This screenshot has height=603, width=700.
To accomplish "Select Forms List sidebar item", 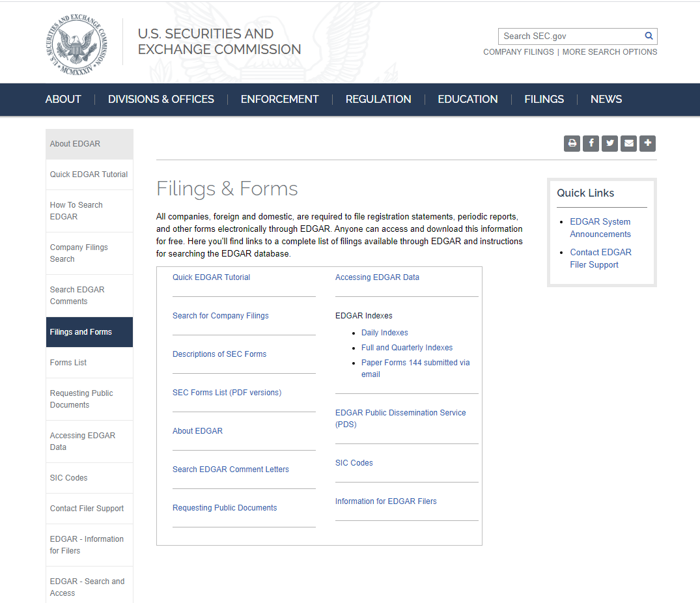I will point(89,363).
